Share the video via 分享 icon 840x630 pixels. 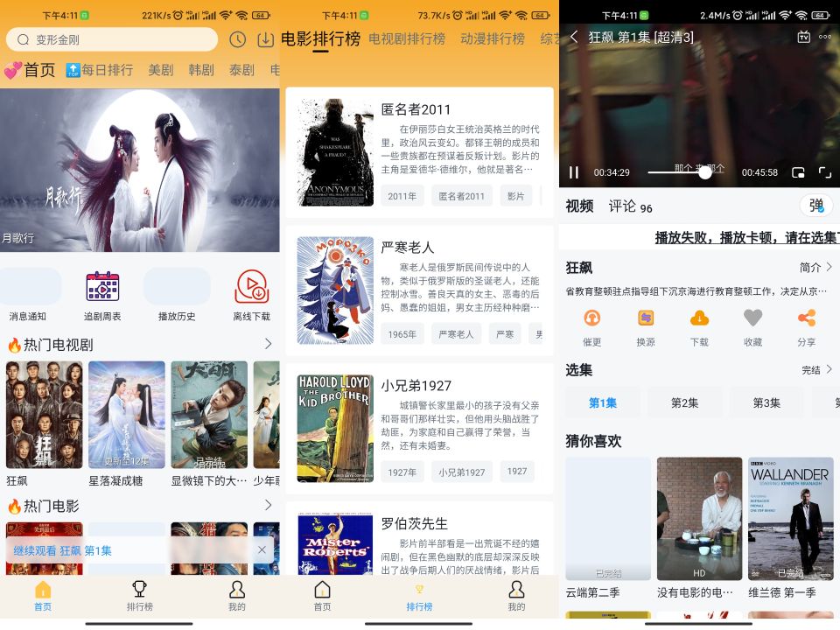(806, 318)
